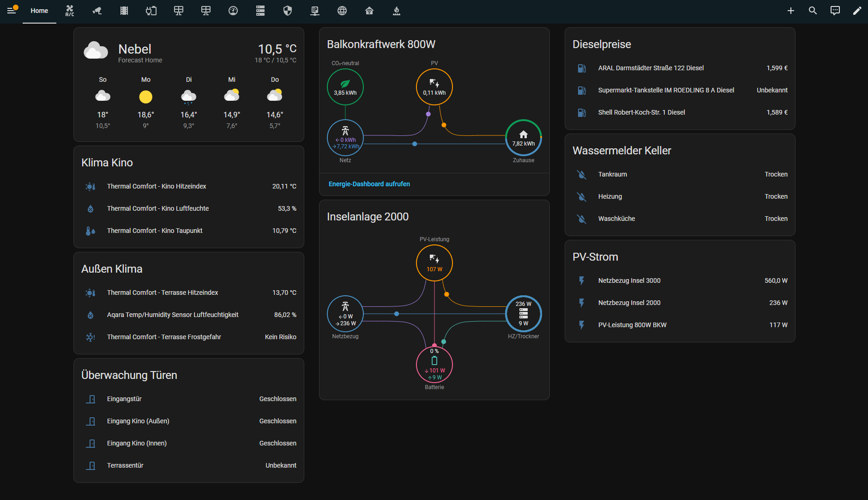Viewport: 868px width, 500px height.
Task: Click the Energie-Dashboard aufrufen link
Action: pyautogui.click(x=369, y=184)
